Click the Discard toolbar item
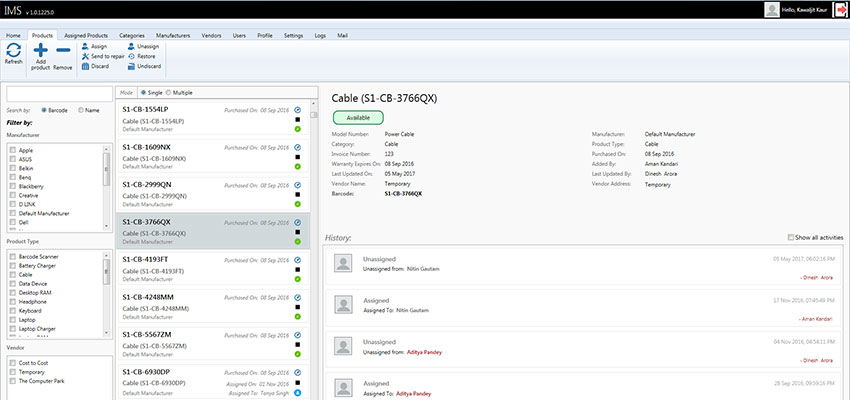 (x=95, y=66)
